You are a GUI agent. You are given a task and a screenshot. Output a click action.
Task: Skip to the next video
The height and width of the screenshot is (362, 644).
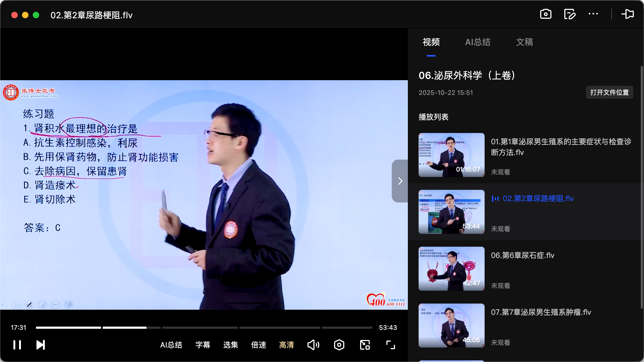tap(40, 345)
